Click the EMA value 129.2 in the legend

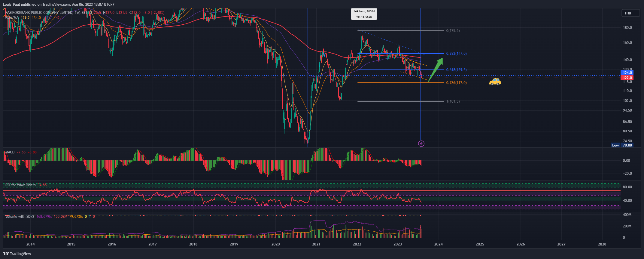coord(25,18)
